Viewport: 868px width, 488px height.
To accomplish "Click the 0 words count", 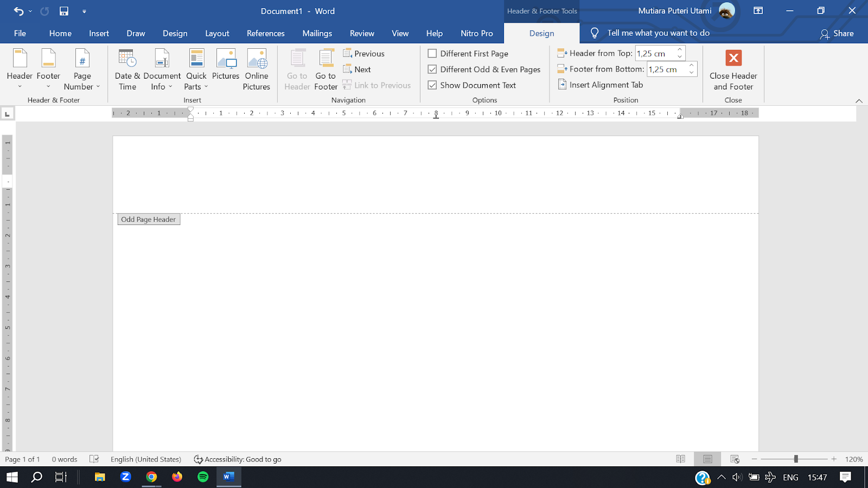I will [x=65, y=459].
